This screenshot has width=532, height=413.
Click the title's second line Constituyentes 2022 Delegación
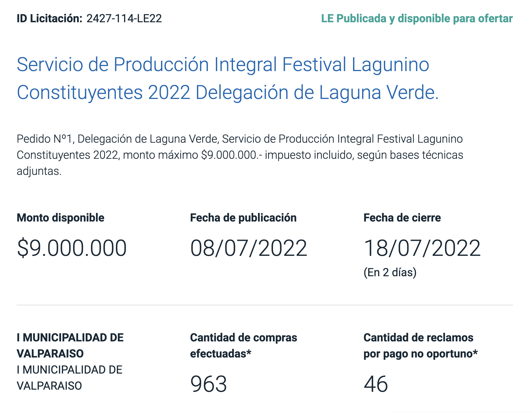click(x=228, y=93)
